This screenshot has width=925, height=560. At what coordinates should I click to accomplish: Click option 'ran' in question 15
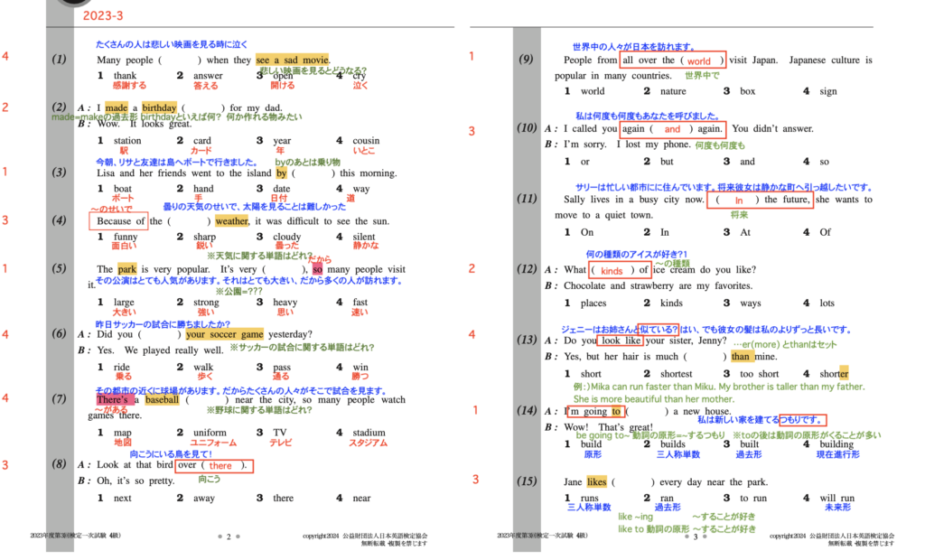(x=668, y=498)
